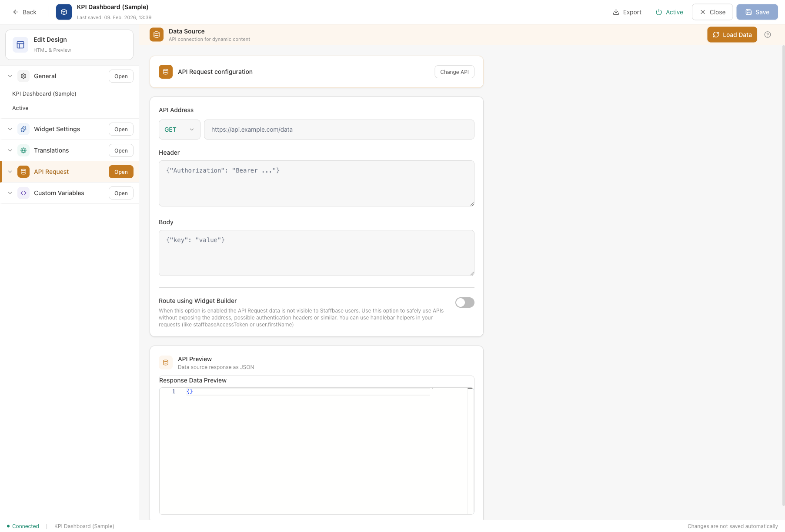This screenshot has width=785, height=532.
Task: Click the Change API button
Action: [x=454, y=72]
